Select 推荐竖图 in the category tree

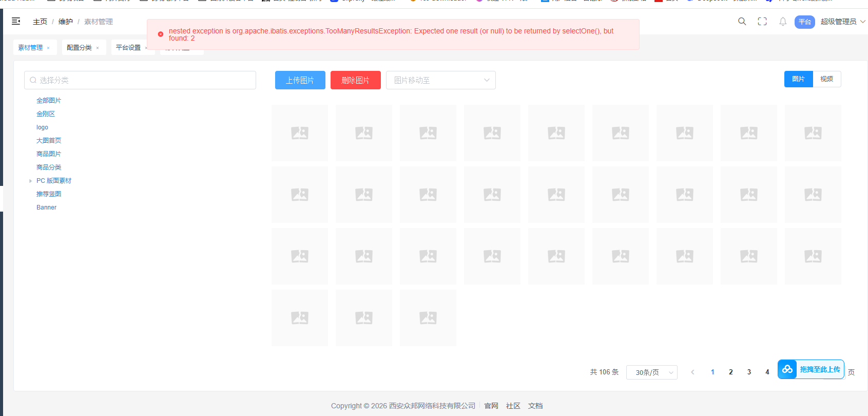pos(49,194)
